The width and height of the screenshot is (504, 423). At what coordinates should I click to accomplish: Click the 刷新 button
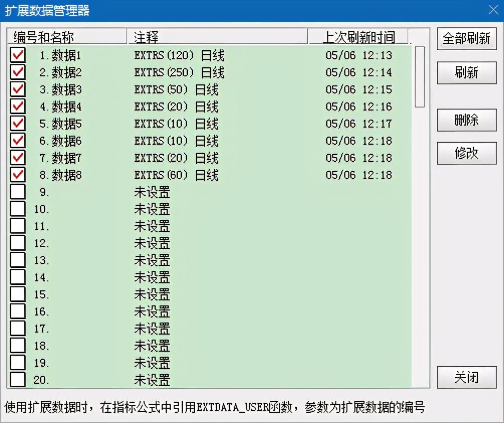(x=466, y=73)
